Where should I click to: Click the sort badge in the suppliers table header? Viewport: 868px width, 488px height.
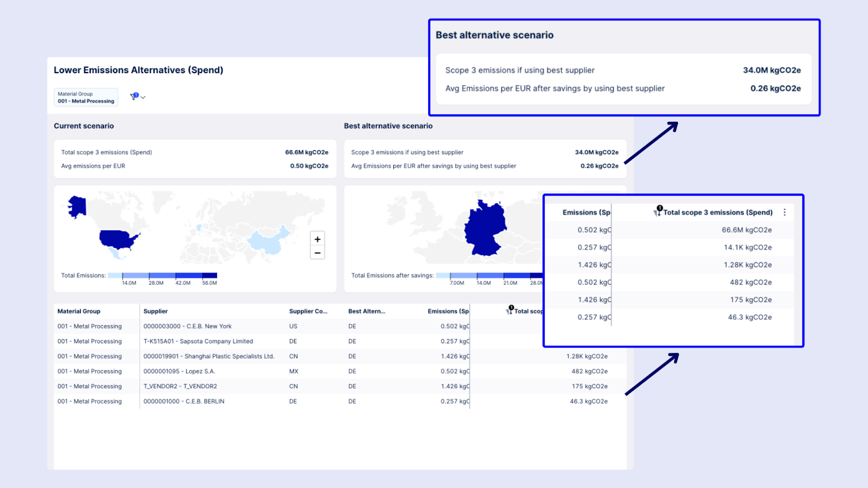[x=510, y=307]
